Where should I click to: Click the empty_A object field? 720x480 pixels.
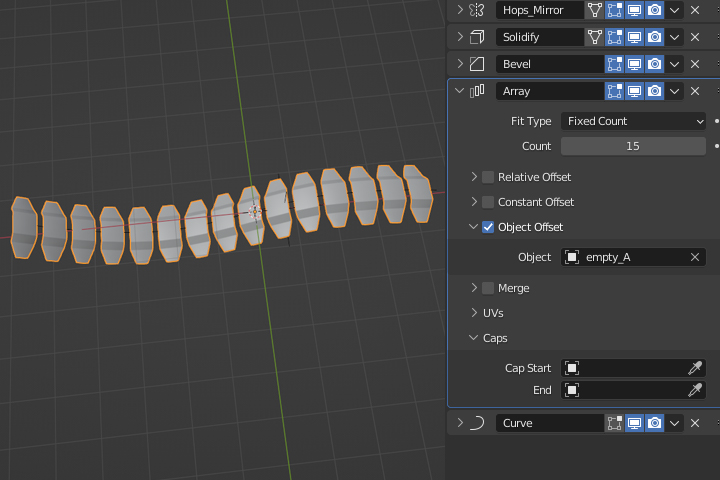click(x=633, y=257)
